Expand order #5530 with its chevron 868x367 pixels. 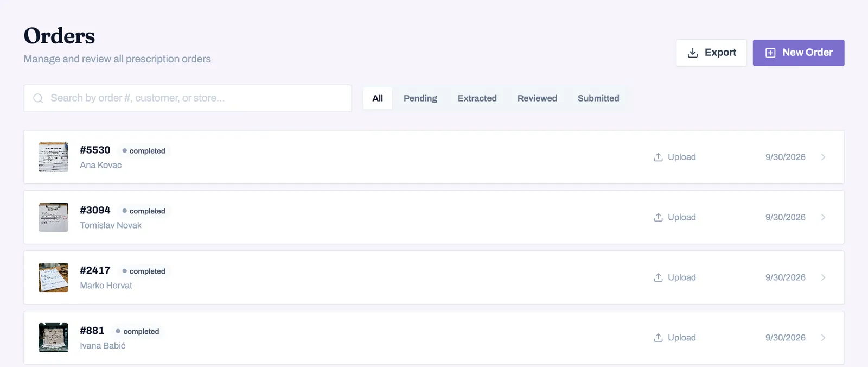coord(823,157)
